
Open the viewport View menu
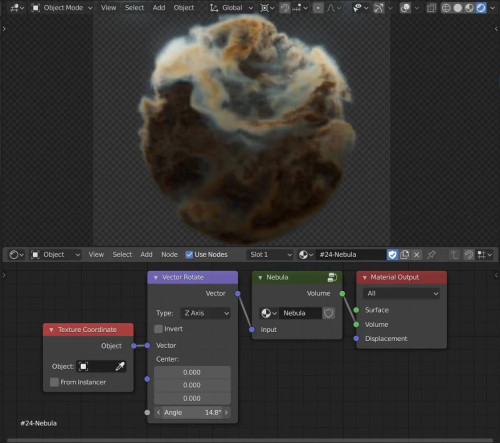point(109,8)
